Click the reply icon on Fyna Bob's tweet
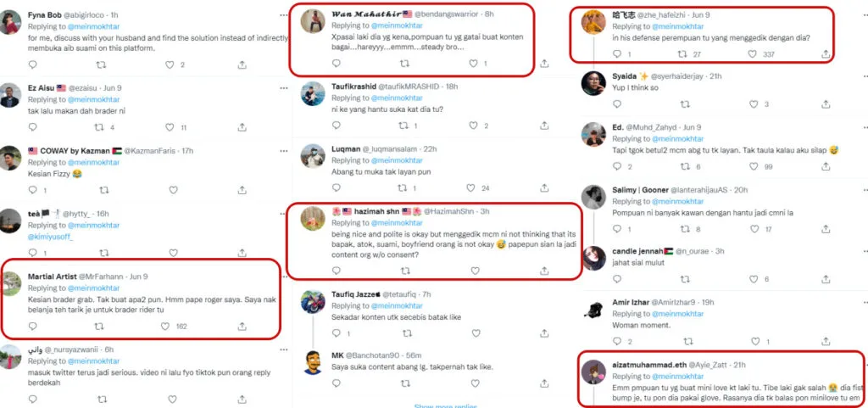Screen dimensions: 868x408 (x=44, y=64)
